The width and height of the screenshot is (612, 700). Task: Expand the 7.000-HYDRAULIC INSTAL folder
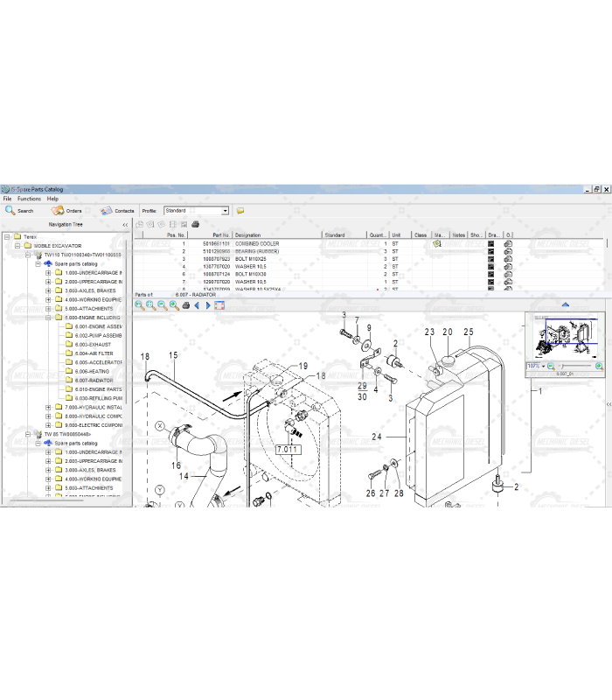[x=49, y=408]
